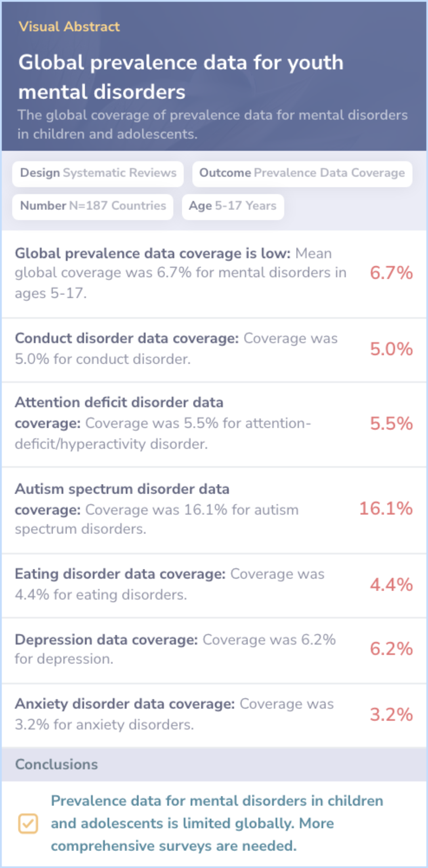Click the 4.4% eating disorder value
Screen dimensions: 428x868
point(391,585)
